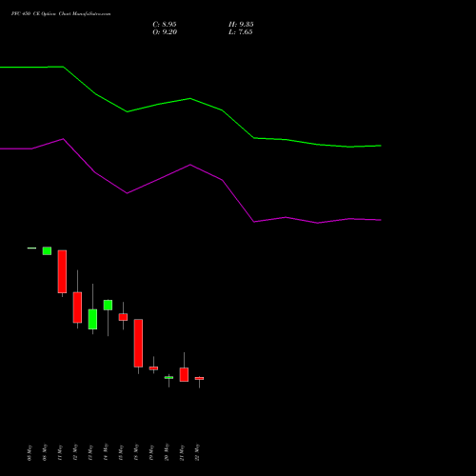Click the green candle body above 08 May

(47, 250)
